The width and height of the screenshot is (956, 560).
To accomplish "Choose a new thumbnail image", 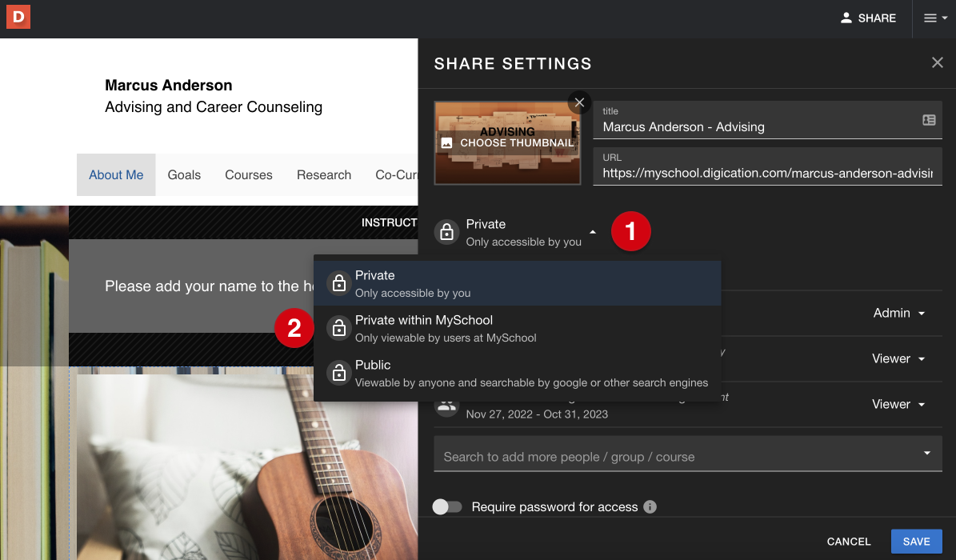I will coord(507,142).
